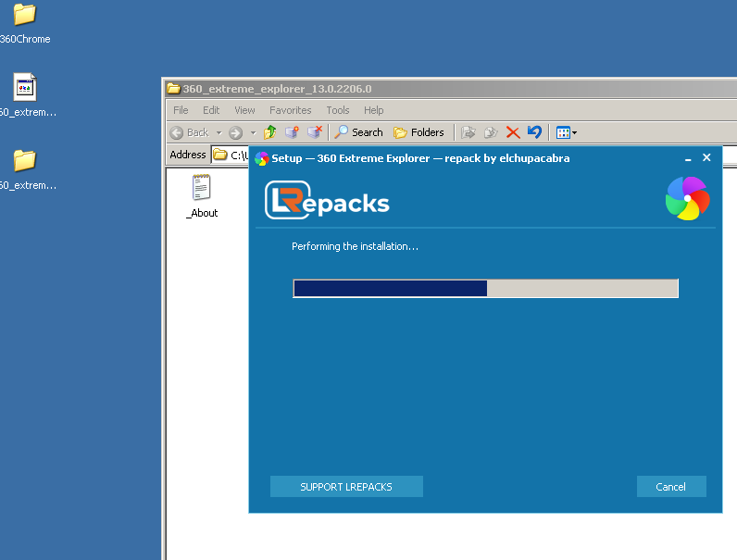Click the LRepacks logo in setup window
The height and width of the screenshot is (560, 737).
pos(327,201)
